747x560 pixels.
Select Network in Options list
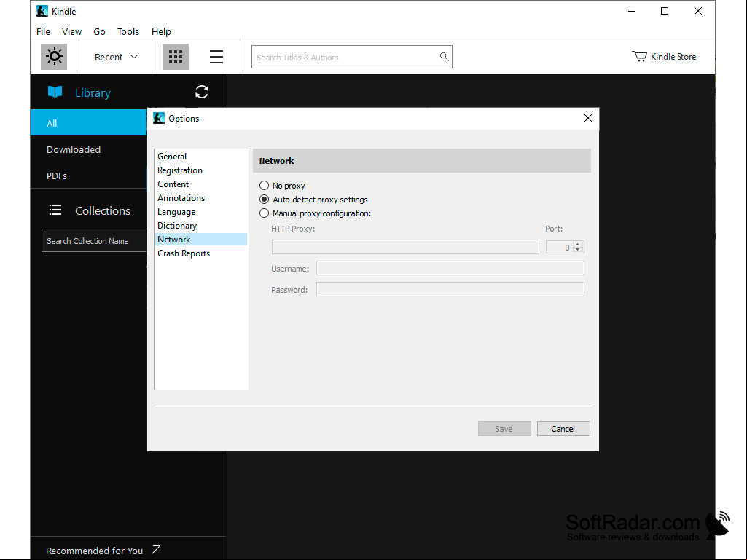click(201, 239)
